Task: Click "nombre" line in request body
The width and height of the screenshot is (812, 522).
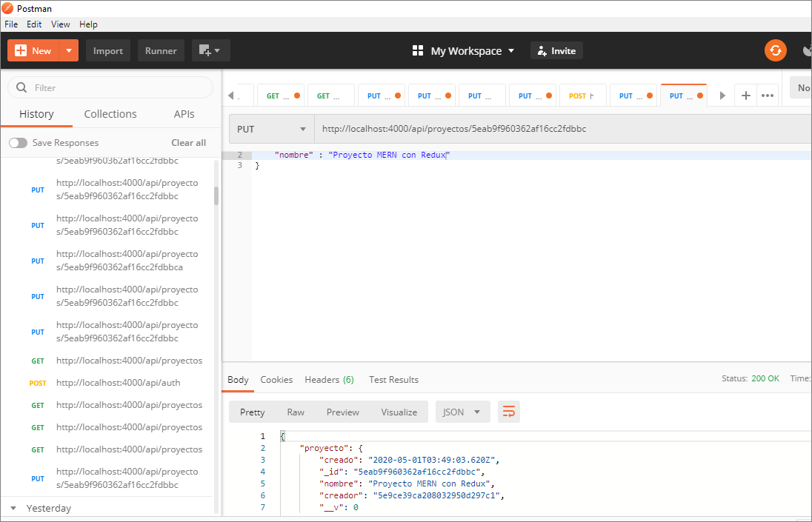Action: tap(362, 155)
